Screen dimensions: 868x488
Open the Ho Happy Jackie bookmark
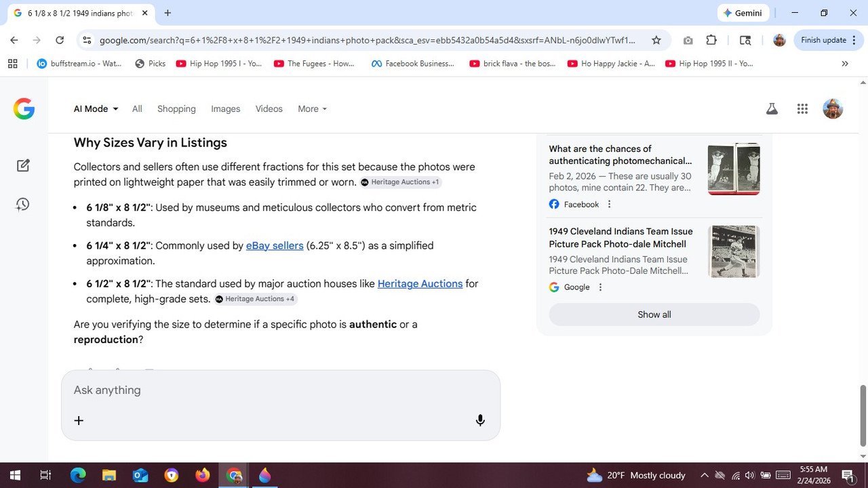point(611,64)
